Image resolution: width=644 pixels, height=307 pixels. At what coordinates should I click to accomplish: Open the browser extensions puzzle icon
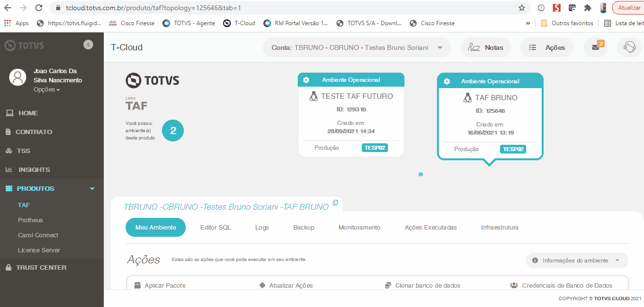[587, 8]
